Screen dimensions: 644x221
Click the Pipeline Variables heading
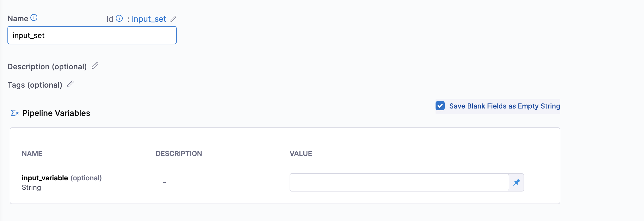[x=56, y=113]
